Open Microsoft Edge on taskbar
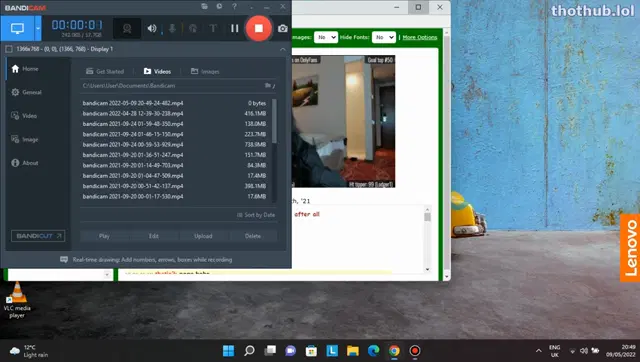 [373, 351]
